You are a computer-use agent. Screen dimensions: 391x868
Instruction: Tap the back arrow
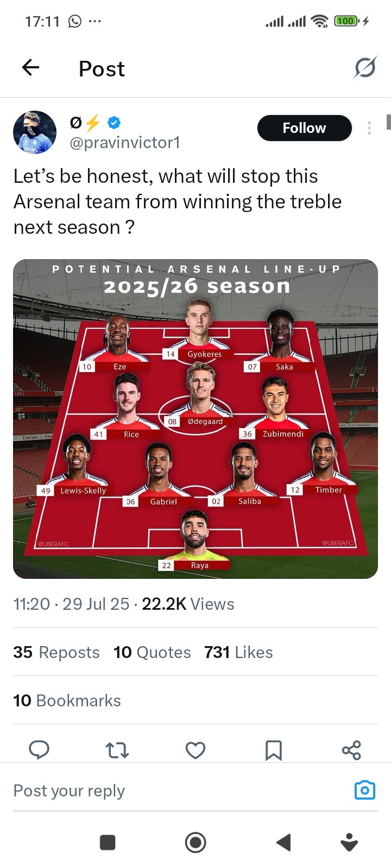(31, 68)
